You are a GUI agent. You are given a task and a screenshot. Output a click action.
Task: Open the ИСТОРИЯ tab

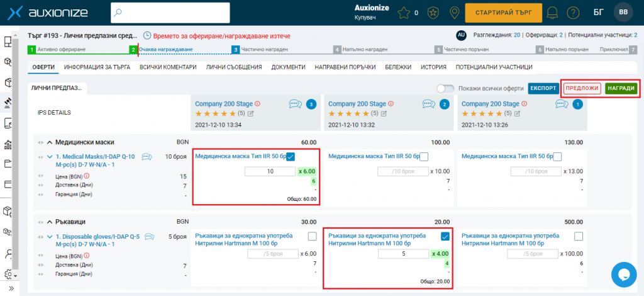click(x=433, y=67)
